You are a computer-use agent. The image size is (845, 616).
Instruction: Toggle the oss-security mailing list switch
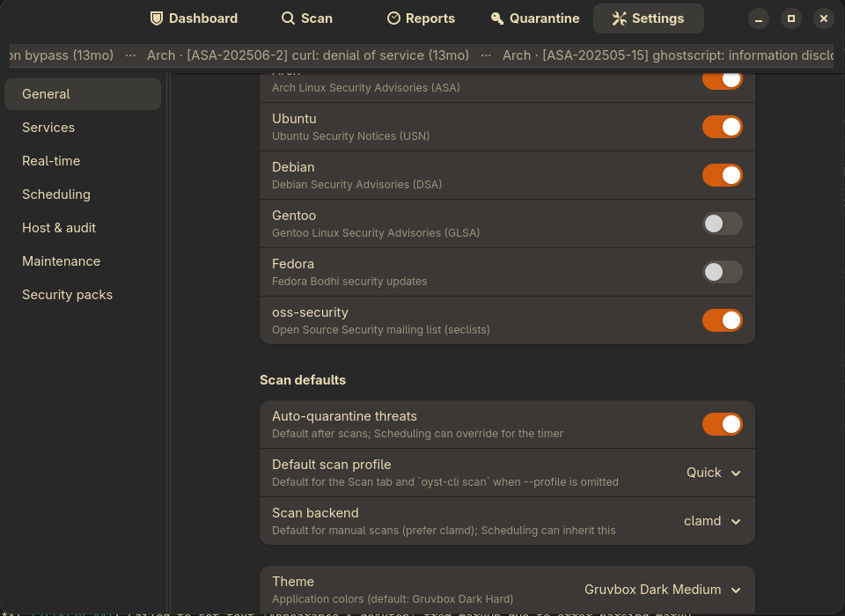click(722, 320)
